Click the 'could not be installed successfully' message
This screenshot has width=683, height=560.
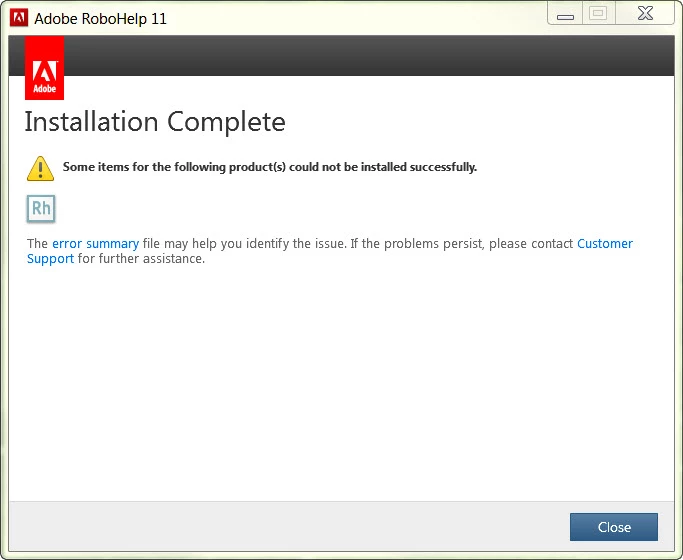270,167
